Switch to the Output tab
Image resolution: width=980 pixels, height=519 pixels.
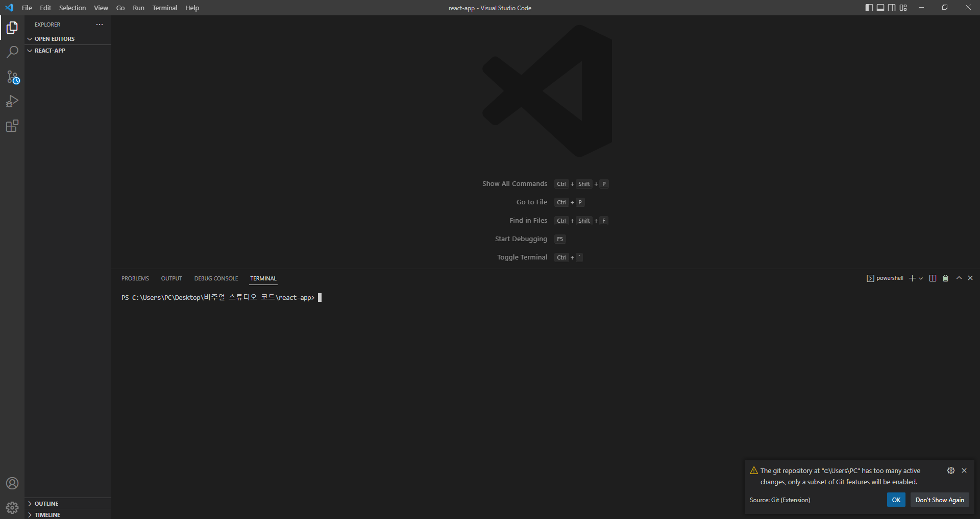[171, 278]
